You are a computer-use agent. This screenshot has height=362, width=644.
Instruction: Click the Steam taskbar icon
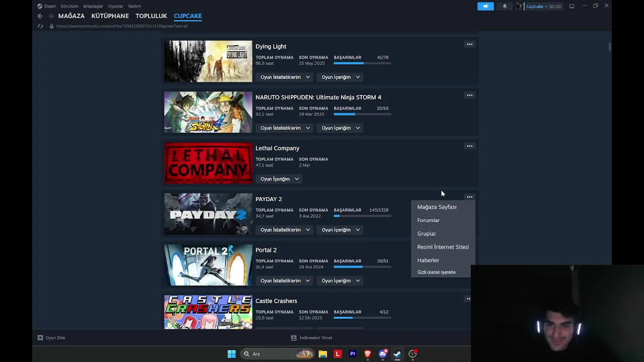point(397,354)
